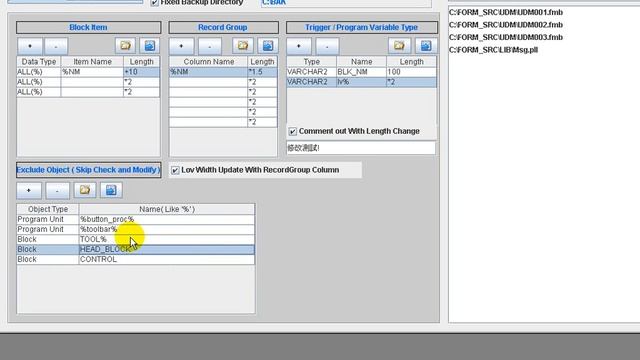640x360 pixels.
Task: Click lv% name cell in Trigger table
Action: point(362,82)
